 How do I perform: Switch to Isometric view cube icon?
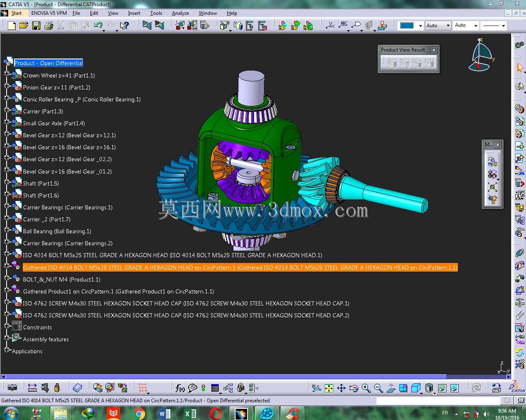(415, 388)
